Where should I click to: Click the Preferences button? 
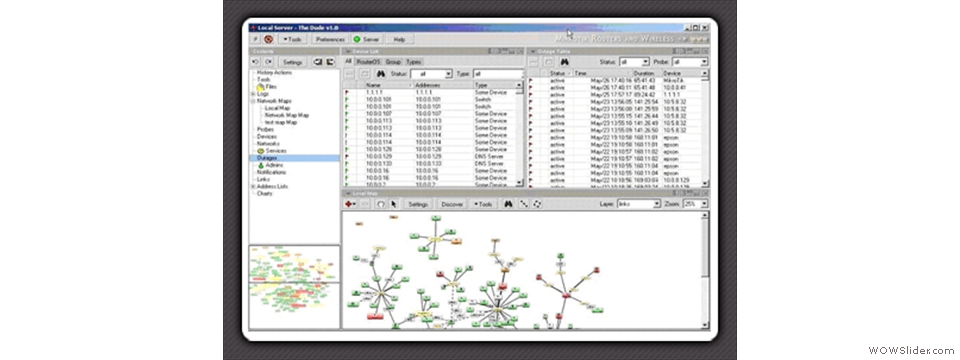point(330,39)
